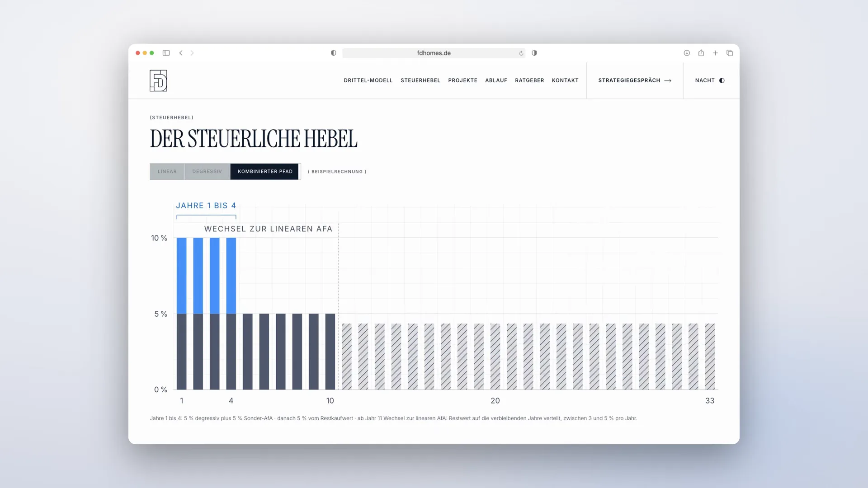
Task: Select the KOMBINIERTER PFAD tab
Action: (265, 172)
